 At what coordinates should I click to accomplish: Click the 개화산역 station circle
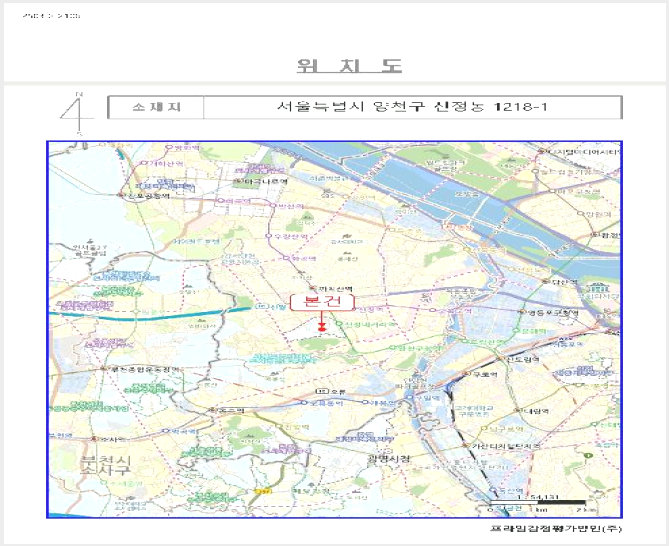tap(144, 163)
